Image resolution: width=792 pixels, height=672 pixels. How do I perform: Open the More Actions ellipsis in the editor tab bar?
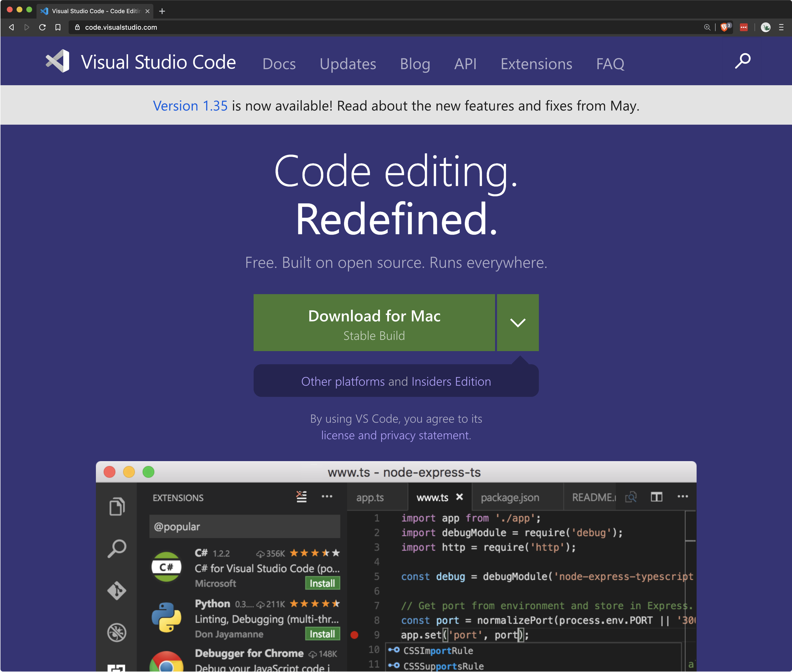click(683, 496)
